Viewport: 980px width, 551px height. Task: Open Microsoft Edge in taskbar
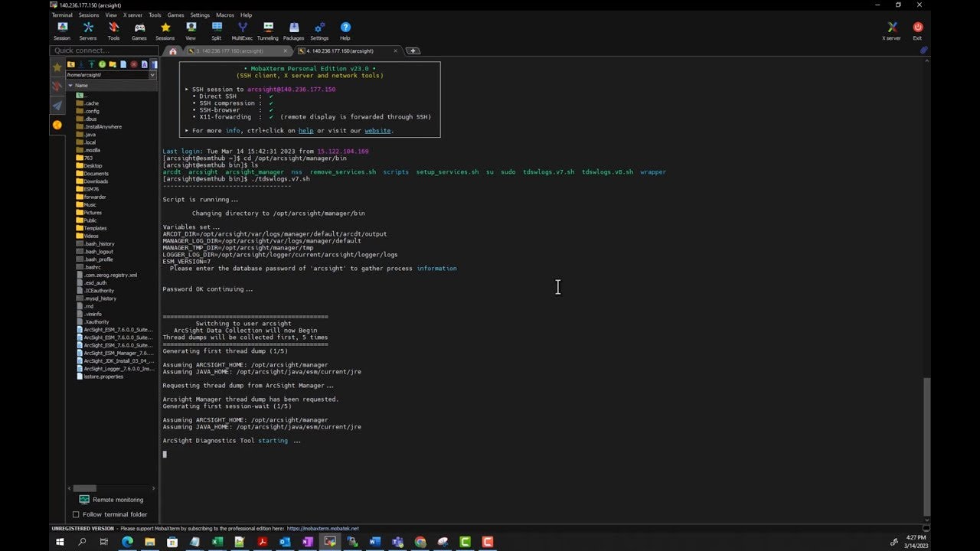click(127, 542)
